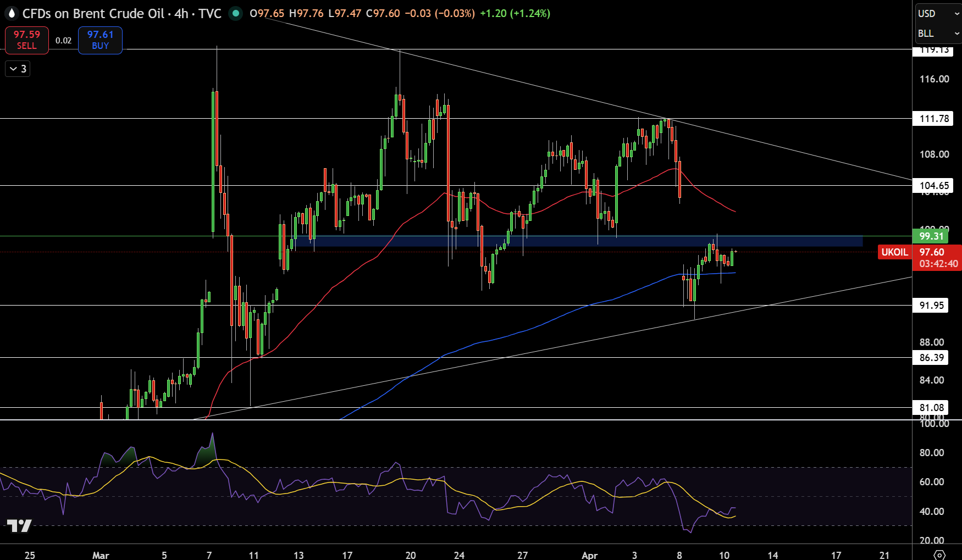Click the green market status dot
This screenshot has height=560, width=962.
235,13
